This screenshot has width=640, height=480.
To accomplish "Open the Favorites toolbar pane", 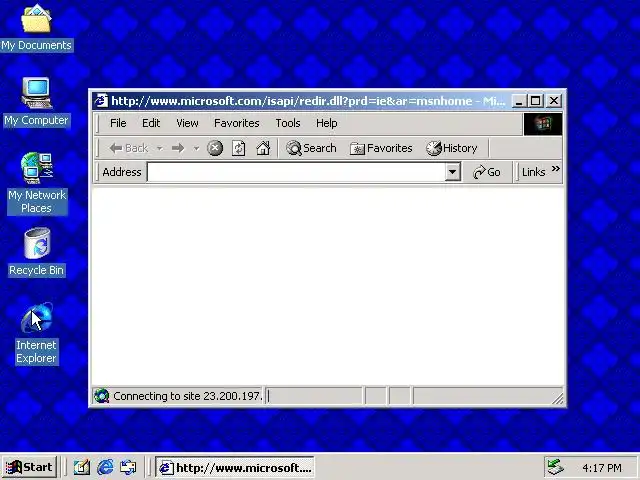I will pyautogui.click(x=381, y=148).
